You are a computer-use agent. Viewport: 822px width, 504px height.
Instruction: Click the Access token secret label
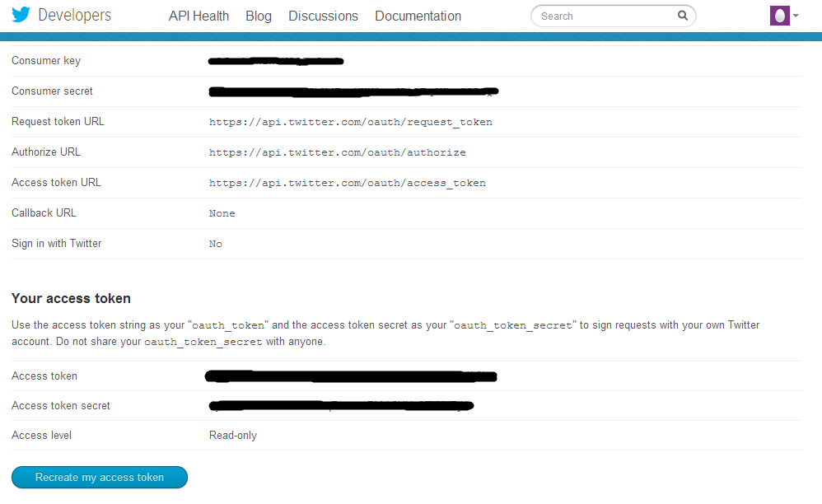click(x=60, y=405)
